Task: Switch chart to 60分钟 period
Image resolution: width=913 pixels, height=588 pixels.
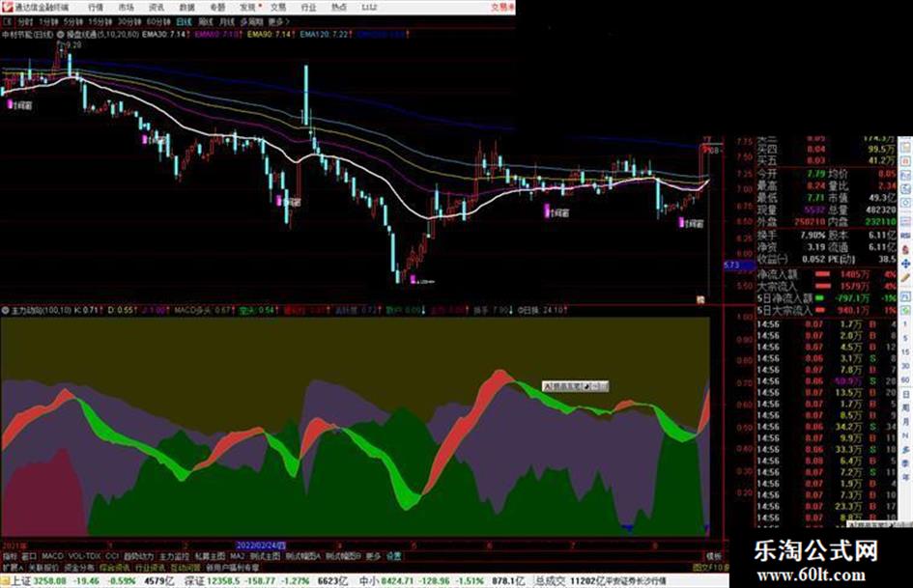Action: coord(158,22)
